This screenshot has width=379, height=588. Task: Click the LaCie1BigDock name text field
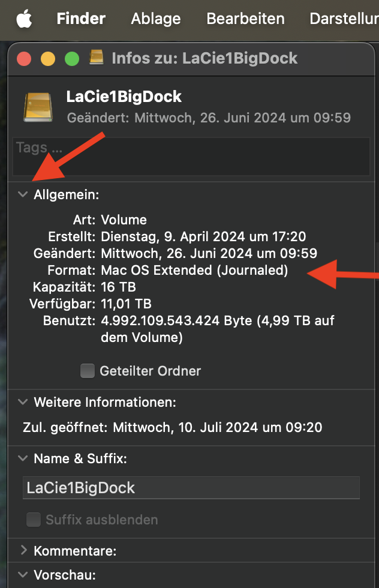[191, 488]
